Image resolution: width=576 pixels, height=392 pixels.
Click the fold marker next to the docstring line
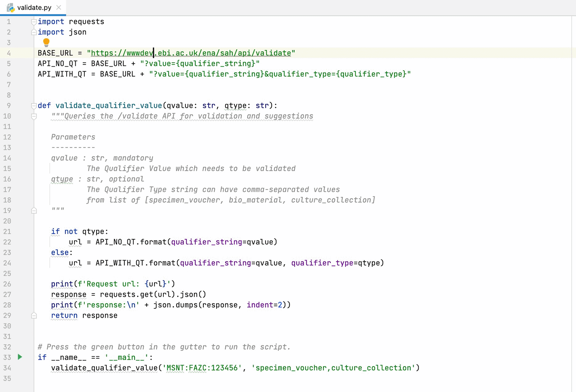pyautogui.click(x=34, y=116)
